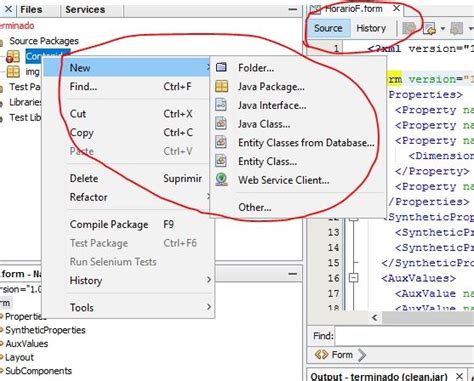
Task: Click the Java Interface icon in the submenu
Action: coord(221,105)
